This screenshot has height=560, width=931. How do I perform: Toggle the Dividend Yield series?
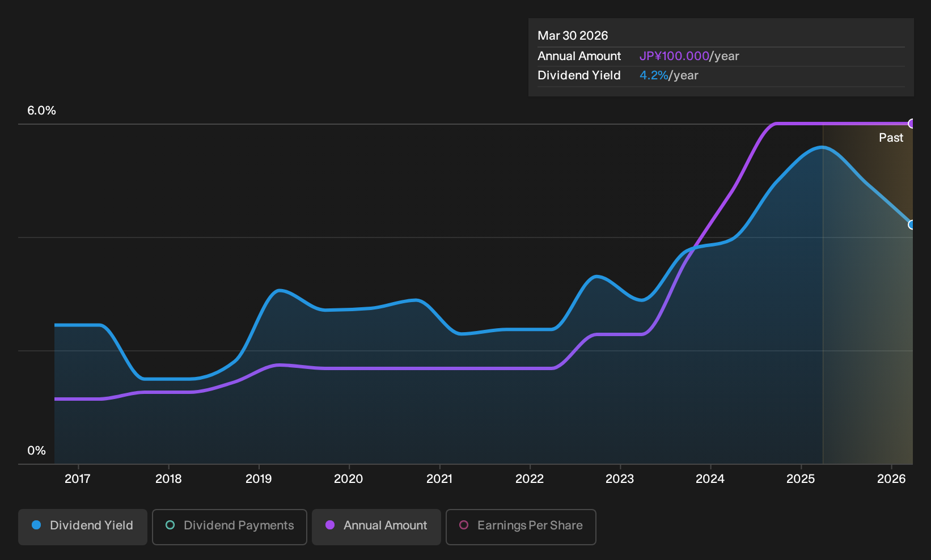coord(83,527)
